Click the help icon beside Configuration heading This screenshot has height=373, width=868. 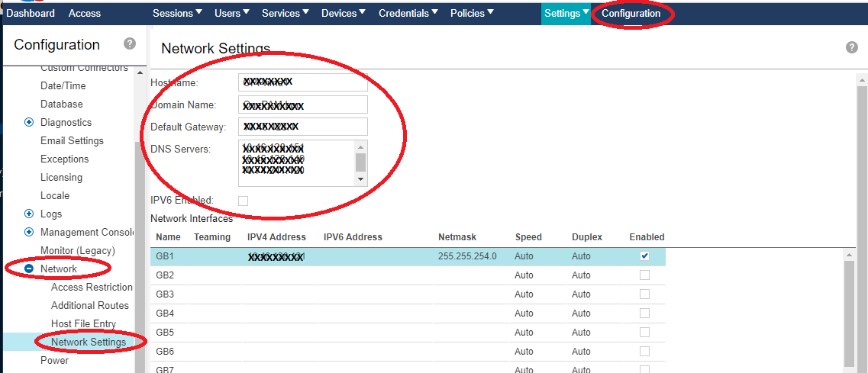[x=130, y=44]
